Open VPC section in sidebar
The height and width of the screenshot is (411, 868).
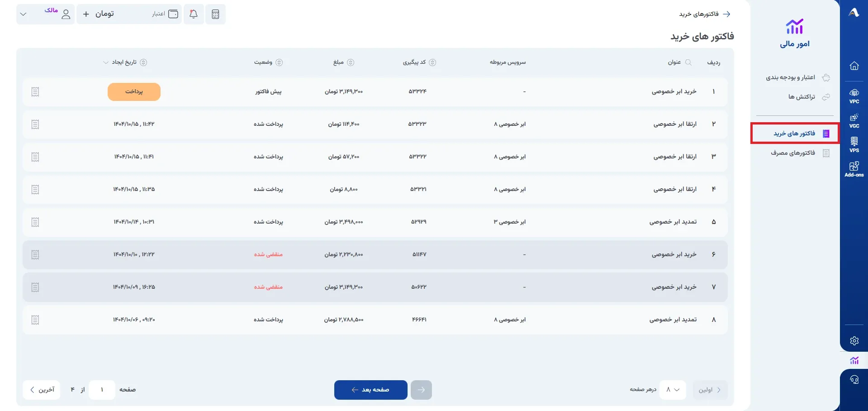(854, 96)
